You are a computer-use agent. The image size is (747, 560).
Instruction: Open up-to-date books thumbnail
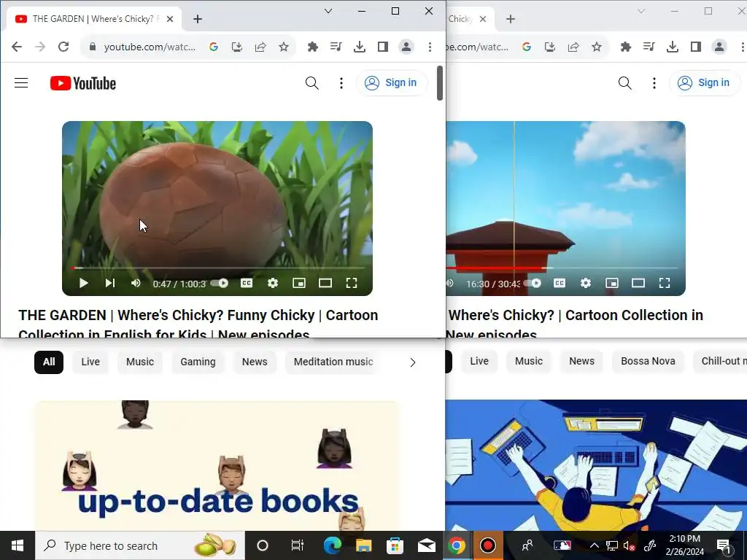point(217,466)
